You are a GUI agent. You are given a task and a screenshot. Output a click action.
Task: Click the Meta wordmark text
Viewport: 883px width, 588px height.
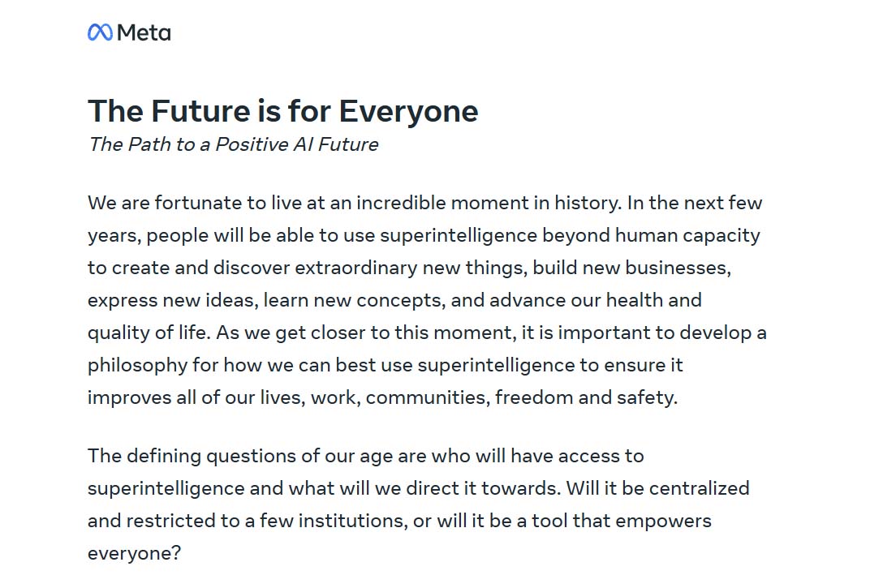point(144,32)
